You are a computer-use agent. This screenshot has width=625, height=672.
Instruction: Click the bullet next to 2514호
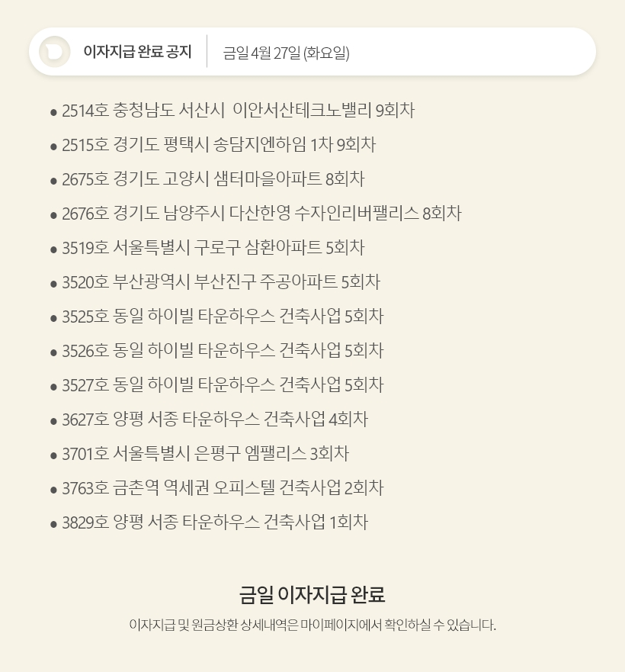pos(53,113)
